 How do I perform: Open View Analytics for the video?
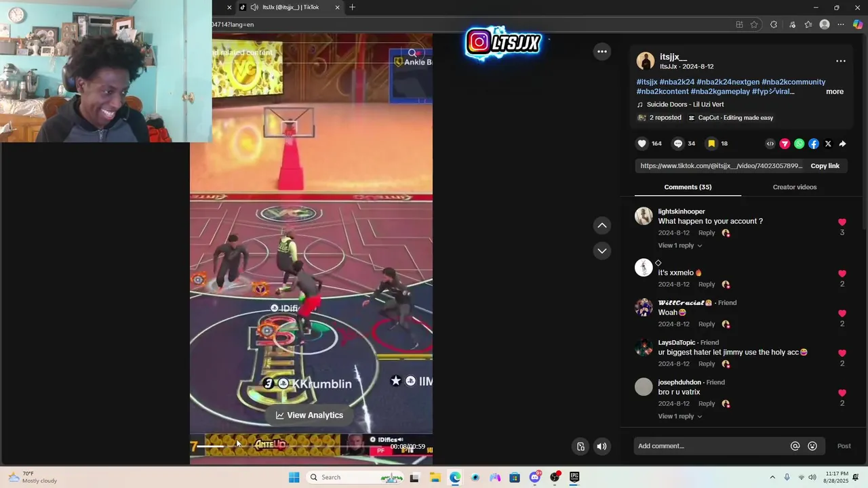309,415
